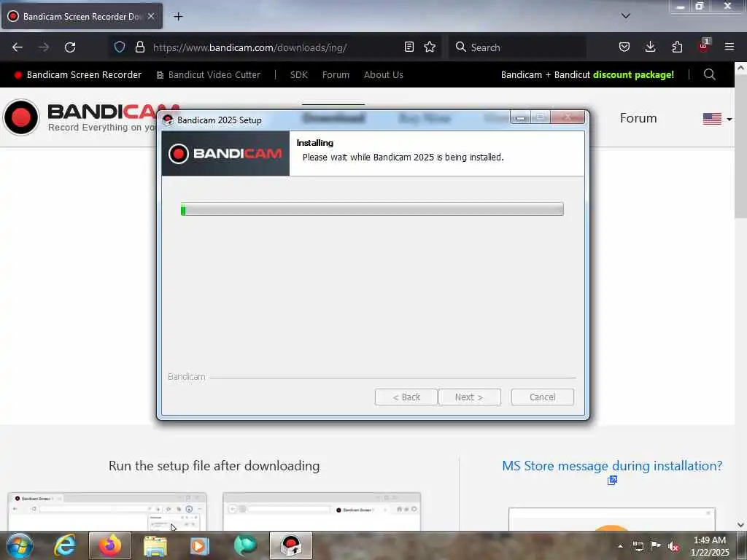Launch Internet Explorer from taskbar
747x560 pixels.
coord(65,545)
